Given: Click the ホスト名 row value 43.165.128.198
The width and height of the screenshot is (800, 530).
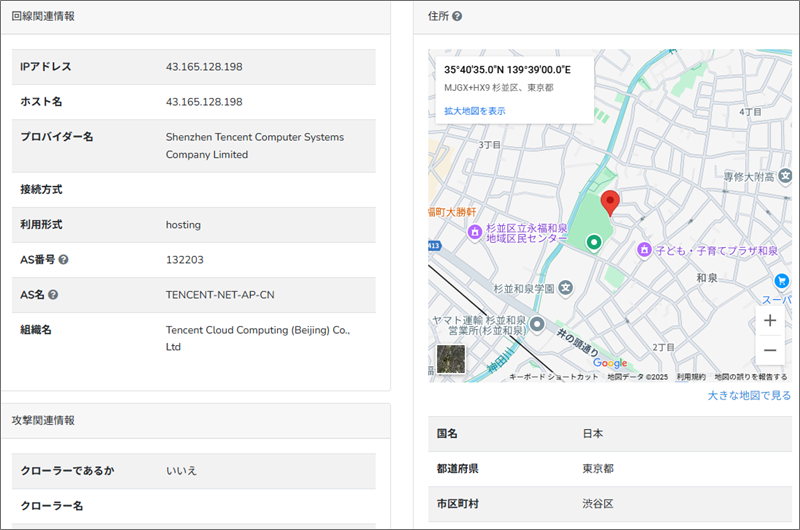Looking at the screenshot, I should [204, 102].
